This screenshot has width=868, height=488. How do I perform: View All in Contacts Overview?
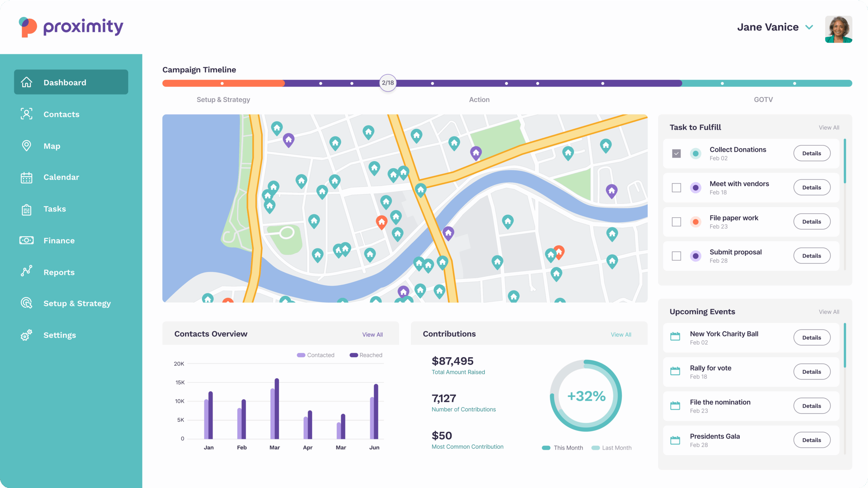click(372, 334)
